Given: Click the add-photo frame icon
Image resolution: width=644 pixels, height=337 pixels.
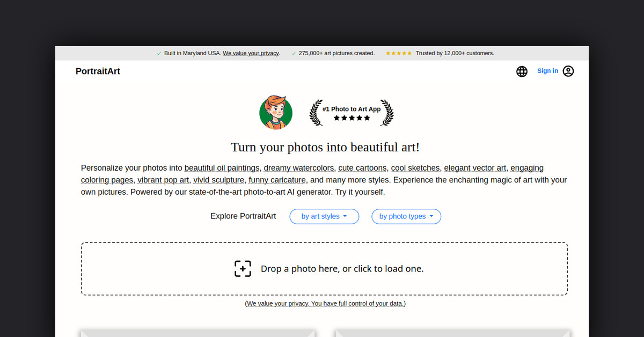Looking at the screenshot, I should pos(243,268).
